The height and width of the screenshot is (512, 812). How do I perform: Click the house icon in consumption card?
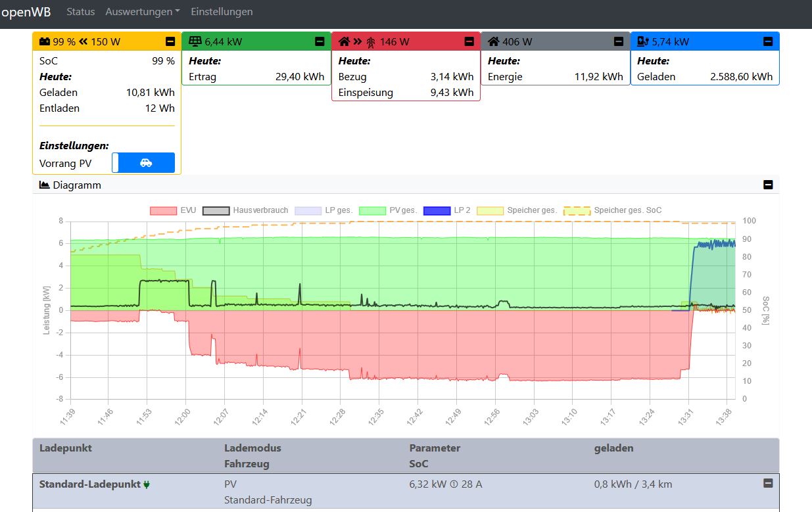pyautogui.click(x=494, y=41)
